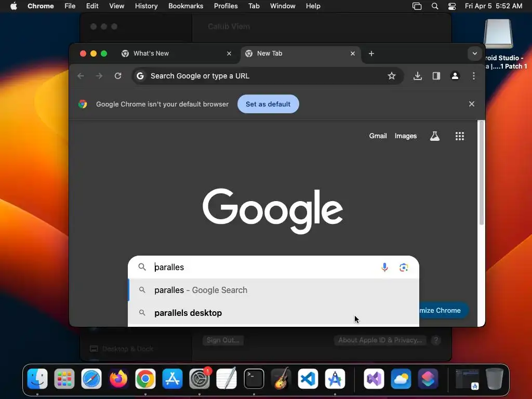Viewport: 532px width, 399px height.
Task: Launch Firefox from the Dock
Action: [118, 379]
